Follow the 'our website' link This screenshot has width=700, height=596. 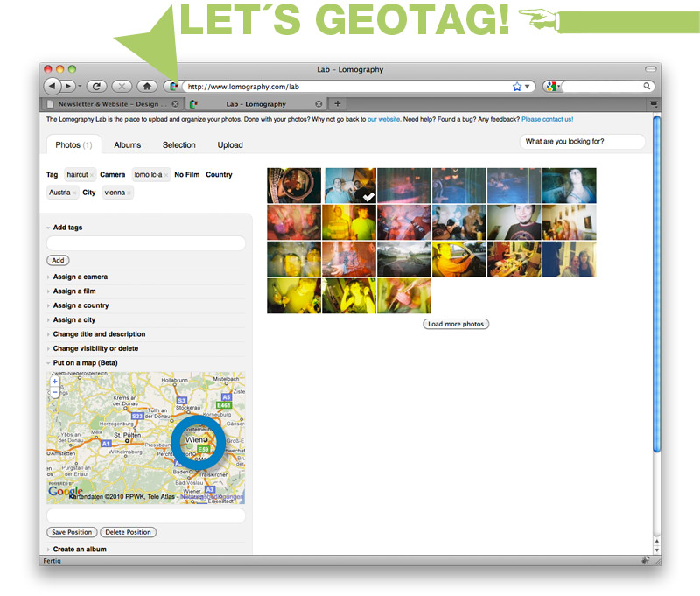coord(383,119)
